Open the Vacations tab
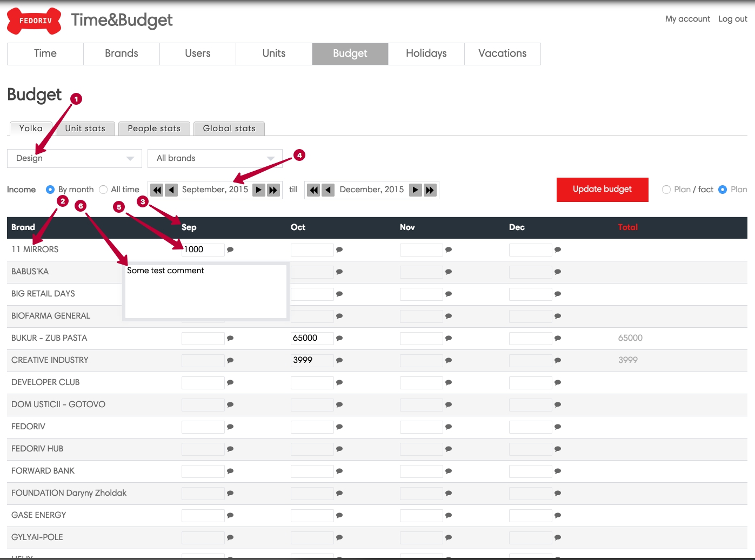This screenshot has width=755, height=560. [x=503, y=53]
